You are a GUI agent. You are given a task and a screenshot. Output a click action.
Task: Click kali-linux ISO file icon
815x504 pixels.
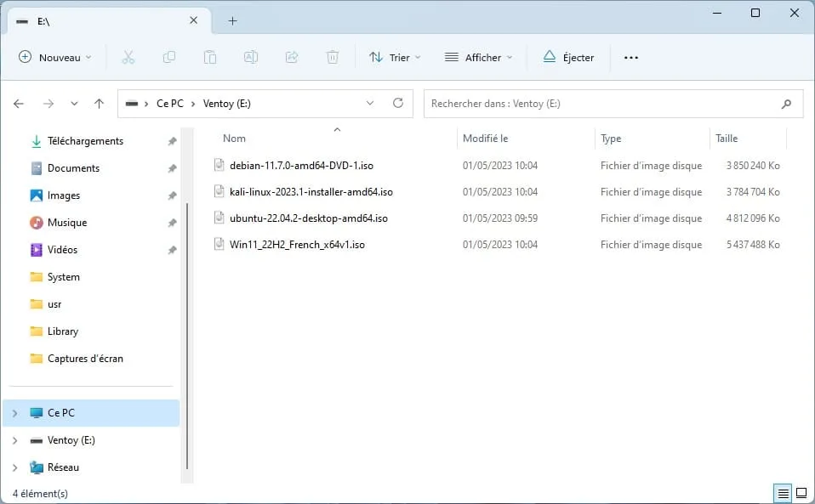(219, 191)
